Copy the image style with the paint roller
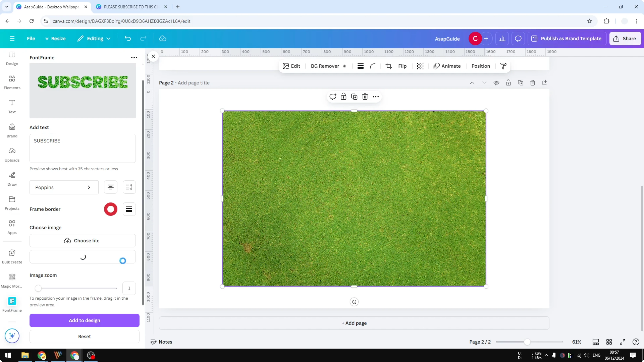 pyautogui.click(x=503, y=66)
